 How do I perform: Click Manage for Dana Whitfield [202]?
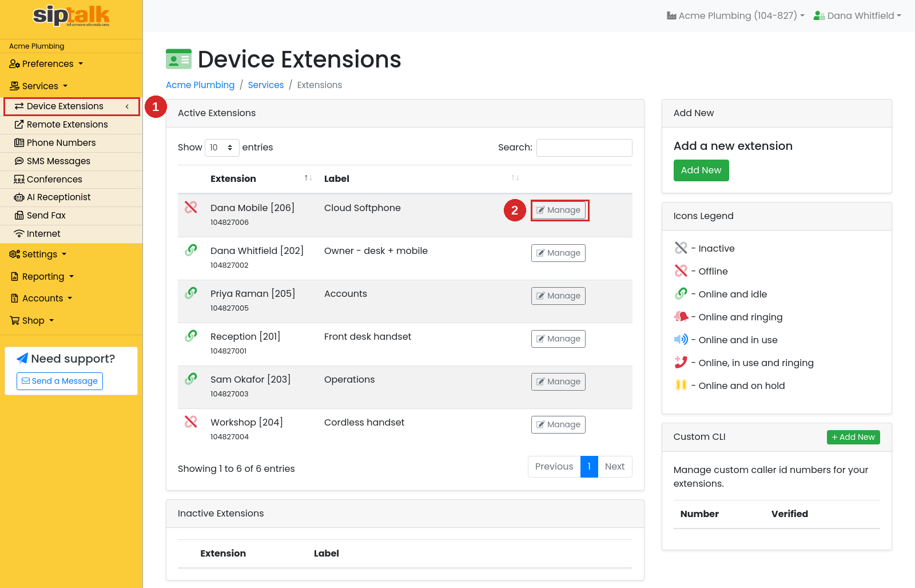tap(558, 253)
